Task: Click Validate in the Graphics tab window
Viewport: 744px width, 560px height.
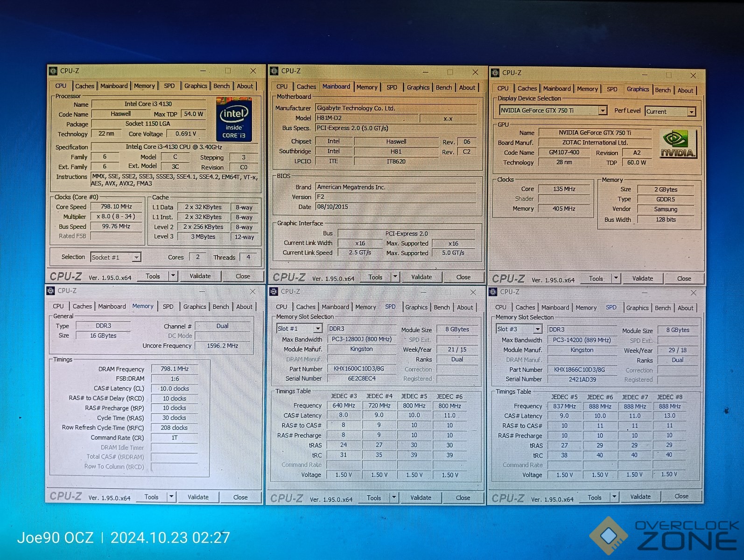Action: (x=643, y=279)
